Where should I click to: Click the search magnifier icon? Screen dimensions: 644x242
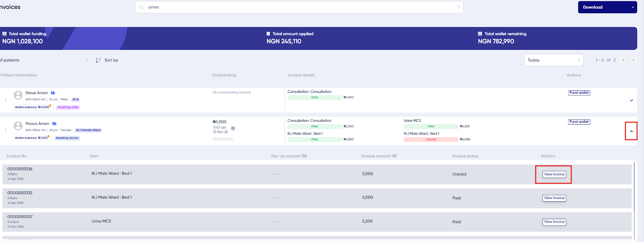pos(141,7)
